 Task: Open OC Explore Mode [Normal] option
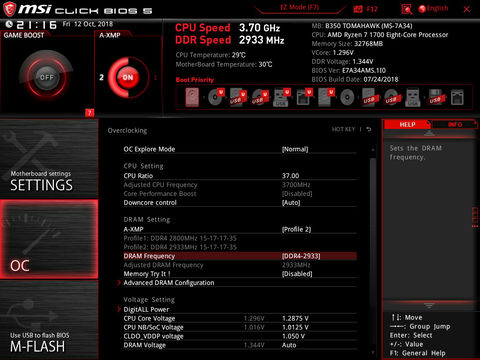[x=240, y=149]
